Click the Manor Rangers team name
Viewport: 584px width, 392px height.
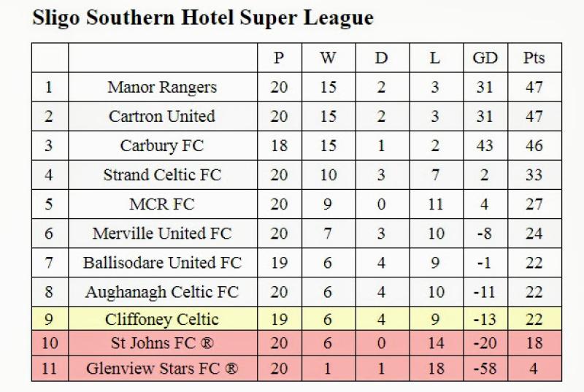point(162,88)
